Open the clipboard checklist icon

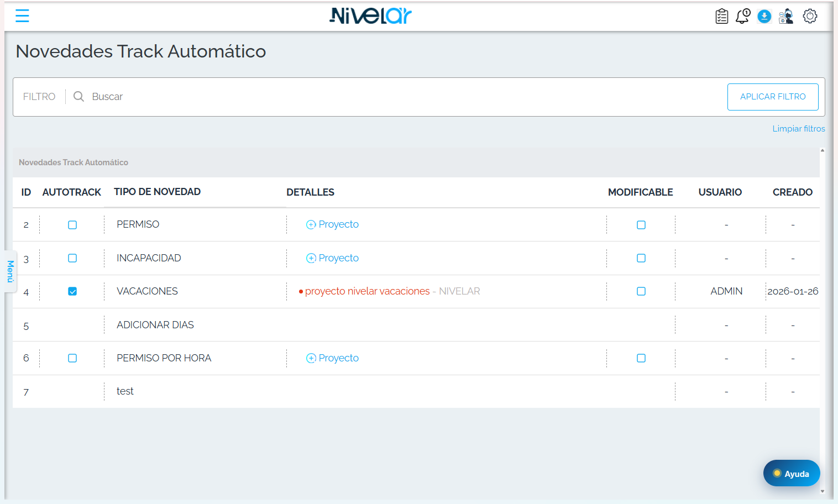[x=722, y=16]
